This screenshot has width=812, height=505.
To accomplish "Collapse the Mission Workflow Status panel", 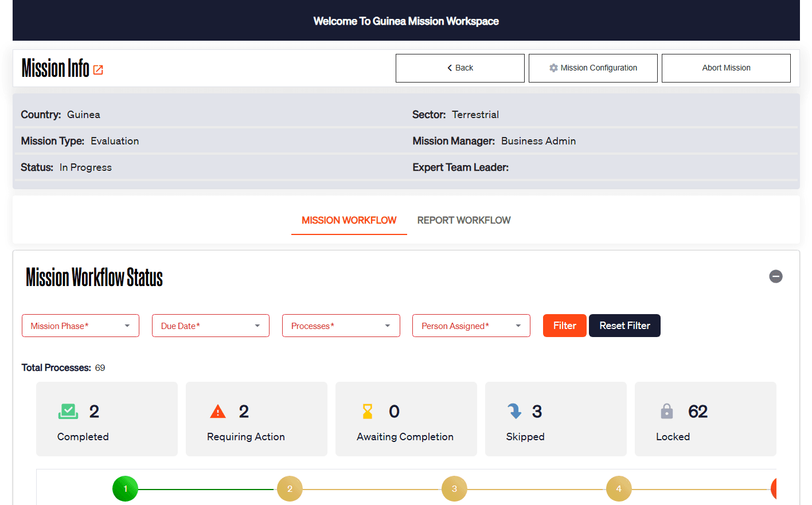I will tap(775, 276).
